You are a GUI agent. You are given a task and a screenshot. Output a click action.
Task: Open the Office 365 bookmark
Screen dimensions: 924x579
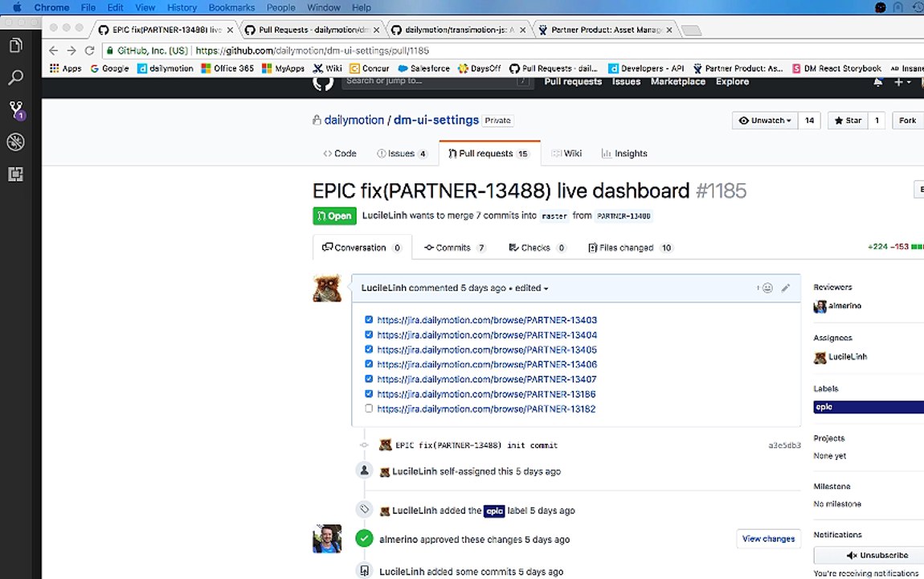227,68
